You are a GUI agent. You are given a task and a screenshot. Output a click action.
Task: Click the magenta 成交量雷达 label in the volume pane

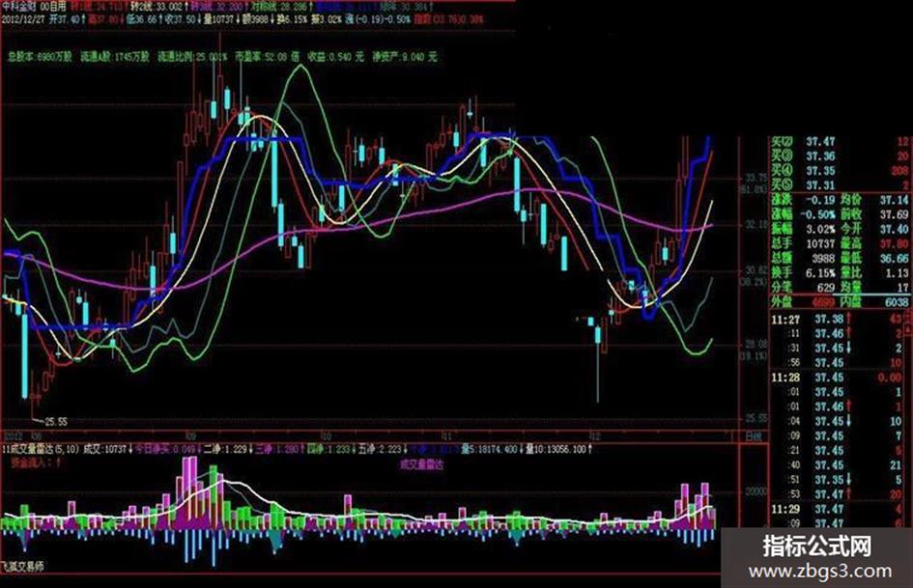(422, 464)
